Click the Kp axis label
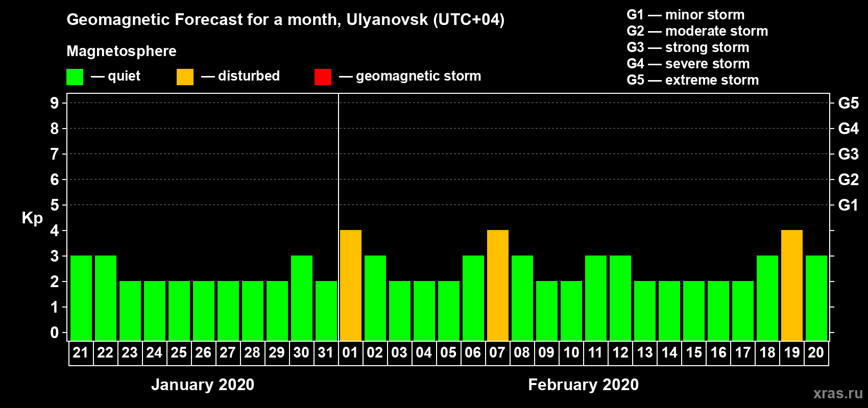 point(32,218)
